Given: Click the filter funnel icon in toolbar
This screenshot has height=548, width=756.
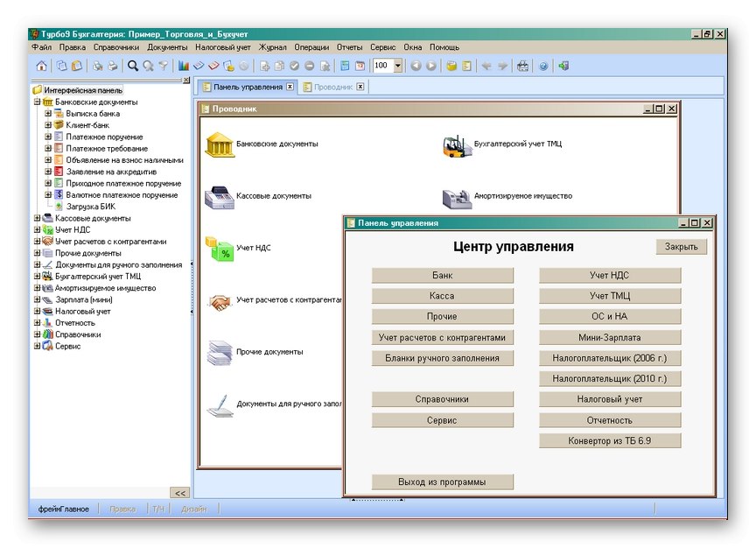Looking at the screenshot, I should [163, 66].
